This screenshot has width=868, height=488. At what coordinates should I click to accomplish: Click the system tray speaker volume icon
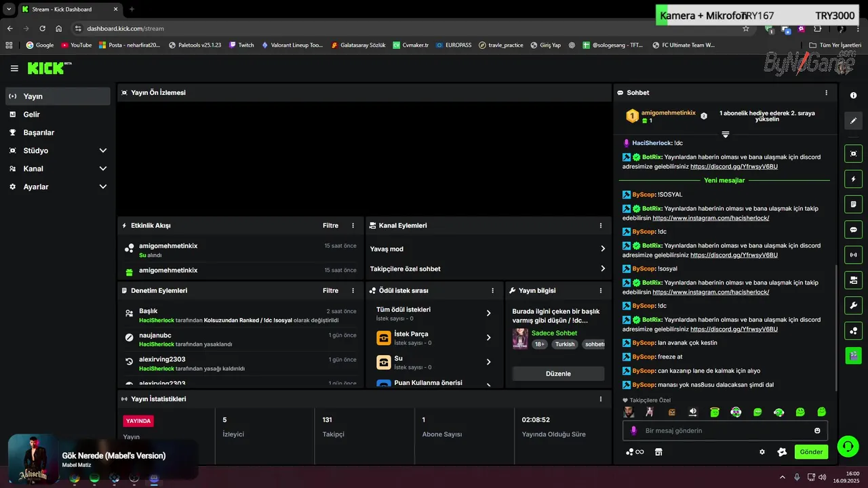823,478
